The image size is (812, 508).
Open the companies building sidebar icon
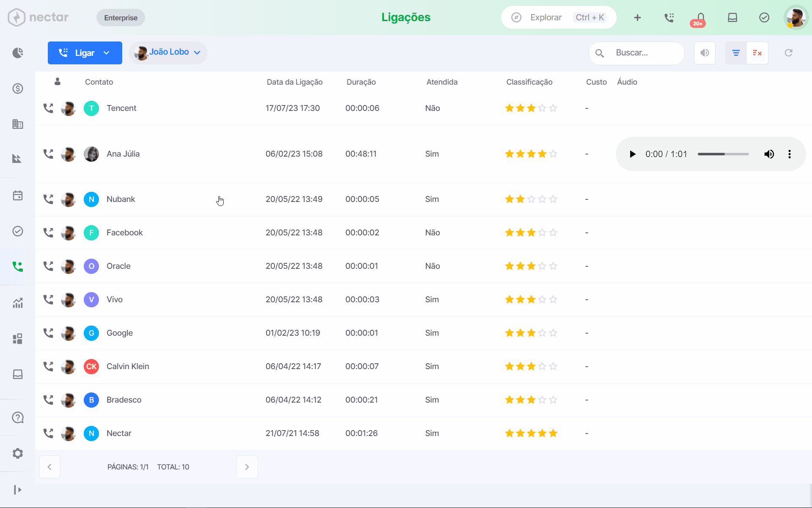click(x=17, y=124)
